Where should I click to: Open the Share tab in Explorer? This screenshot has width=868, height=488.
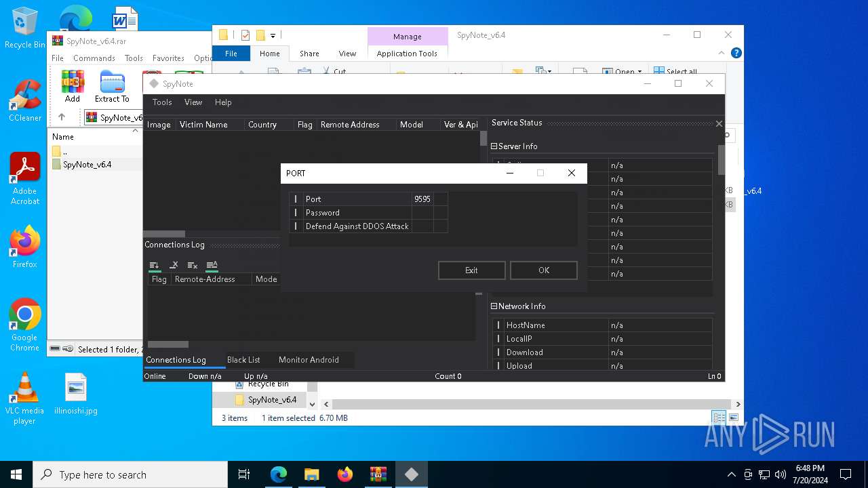309,54
